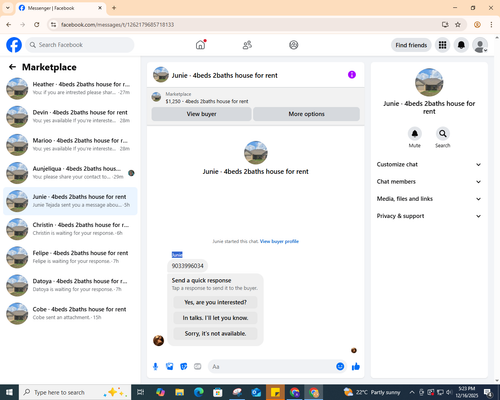
Task: Click the phone number message 9033996034
Action: point(187,266)
